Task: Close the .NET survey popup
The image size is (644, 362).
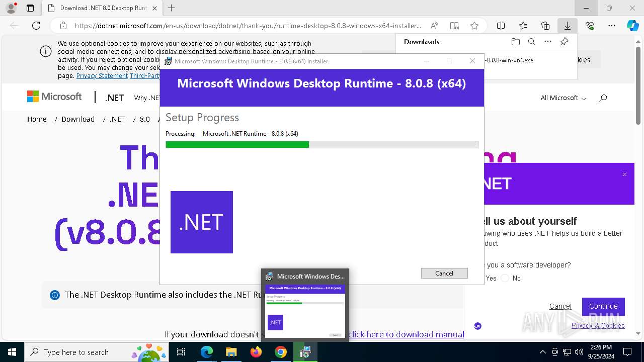Action: 624,174
